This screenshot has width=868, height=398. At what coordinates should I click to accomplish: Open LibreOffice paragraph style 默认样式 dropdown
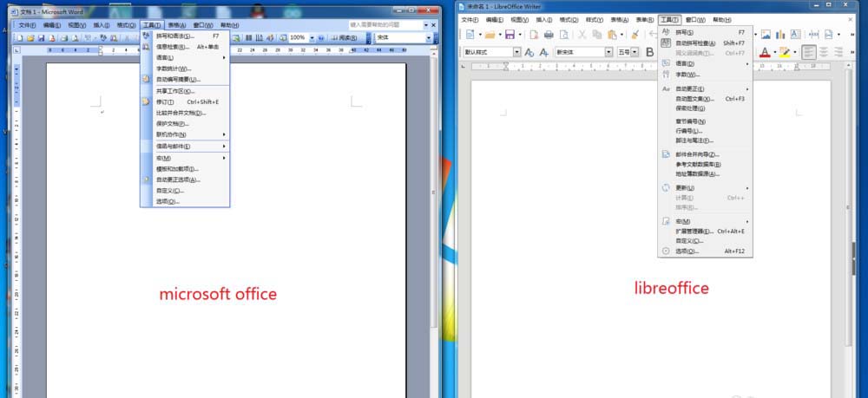coord(517,52)
